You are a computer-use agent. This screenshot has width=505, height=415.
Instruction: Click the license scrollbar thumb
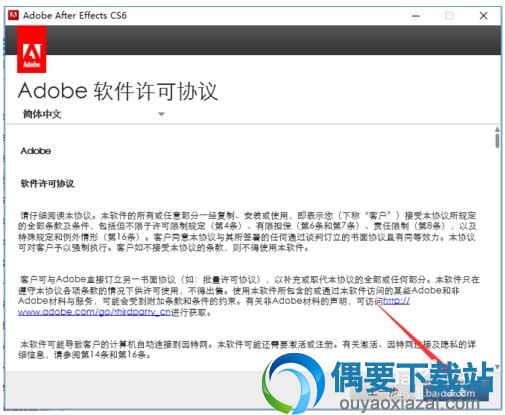(x=497, y=140)
